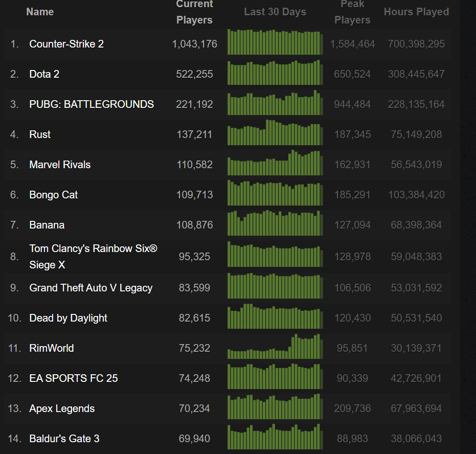Open Tom Clancy's Rainbow Six Siege X link
The width and height of the screenshot is (476, 454).
[93, 257]
